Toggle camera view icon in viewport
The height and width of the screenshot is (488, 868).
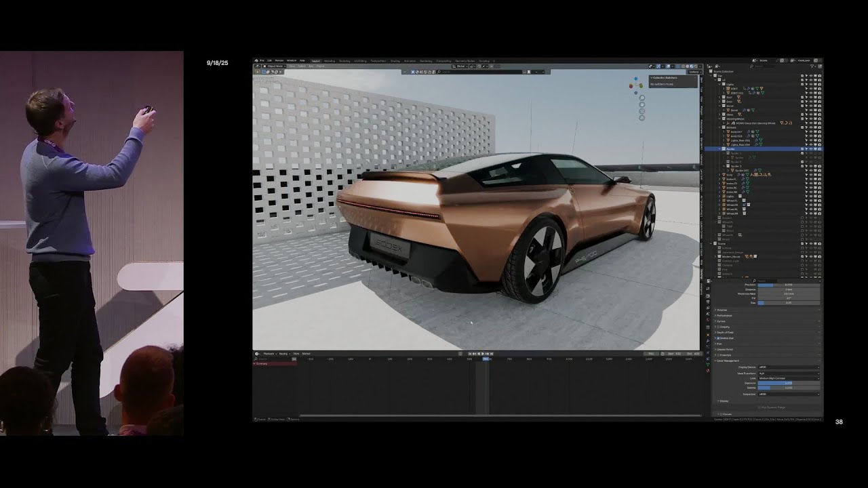(642, 111)
